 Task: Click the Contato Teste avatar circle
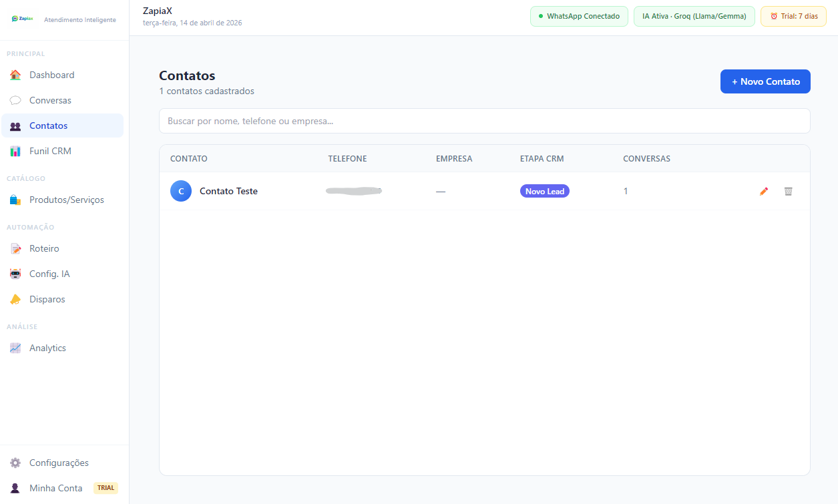[181, 192]
